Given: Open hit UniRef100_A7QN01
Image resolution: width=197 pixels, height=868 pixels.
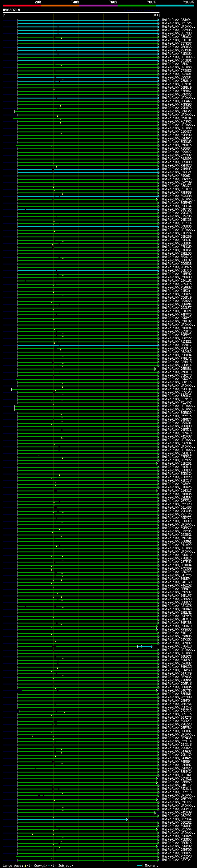Looking at the screenshot, I should [x=177, y=681].
